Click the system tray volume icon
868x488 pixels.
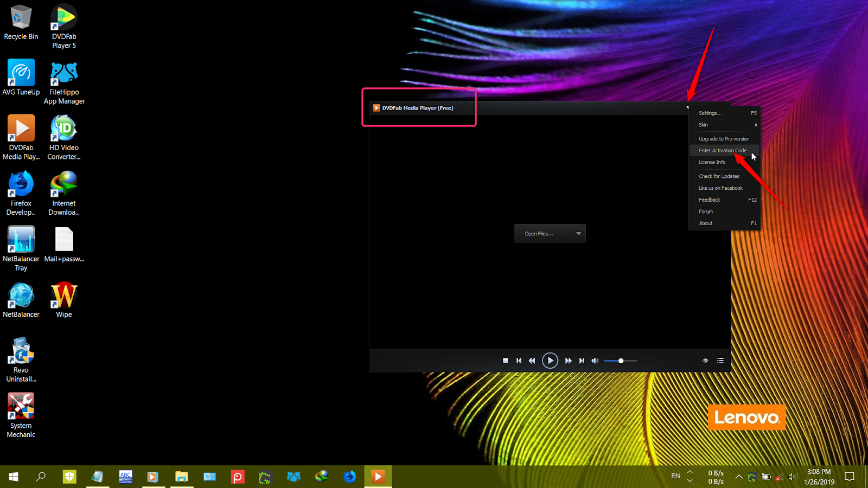792,477
